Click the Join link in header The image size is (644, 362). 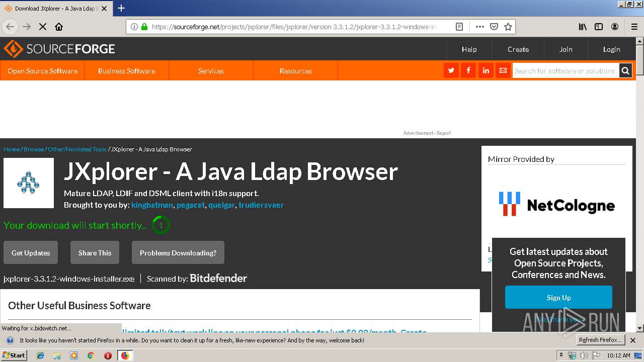[566, 49]
